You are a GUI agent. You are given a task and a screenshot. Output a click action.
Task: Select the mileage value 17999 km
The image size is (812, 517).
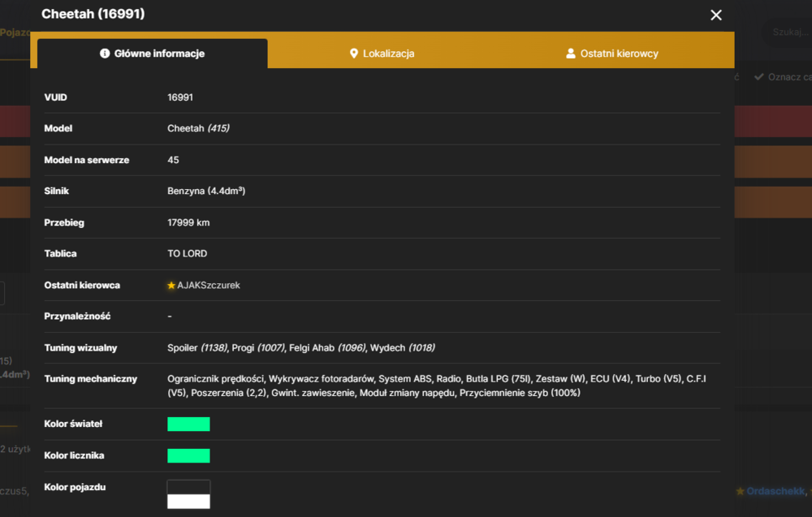[x=188, y=222]
